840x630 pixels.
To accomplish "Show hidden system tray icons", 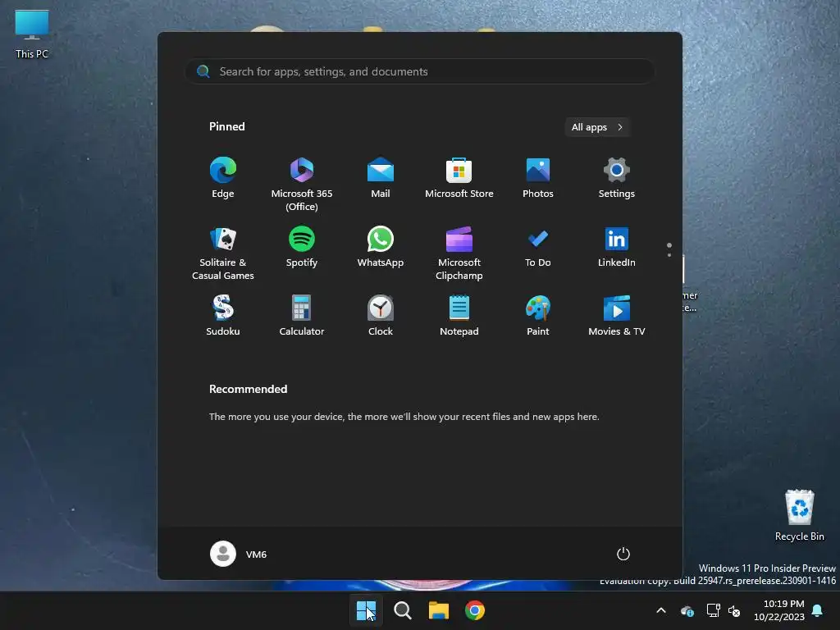I will pyautogui.click(x=661, y=610).
